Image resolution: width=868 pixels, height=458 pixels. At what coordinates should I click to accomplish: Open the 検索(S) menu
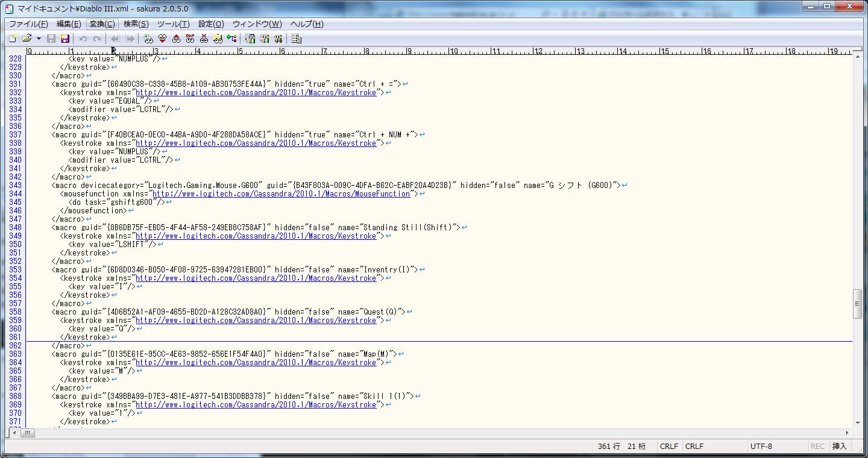[x=136, y=24]
